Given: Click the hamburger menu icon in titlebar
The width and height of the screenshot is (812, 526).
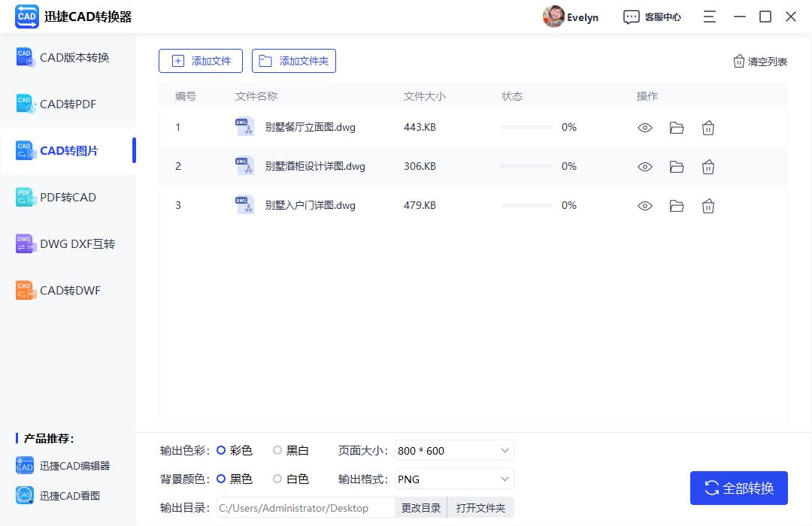Looking at the screenshot, I should coord(709,17).
